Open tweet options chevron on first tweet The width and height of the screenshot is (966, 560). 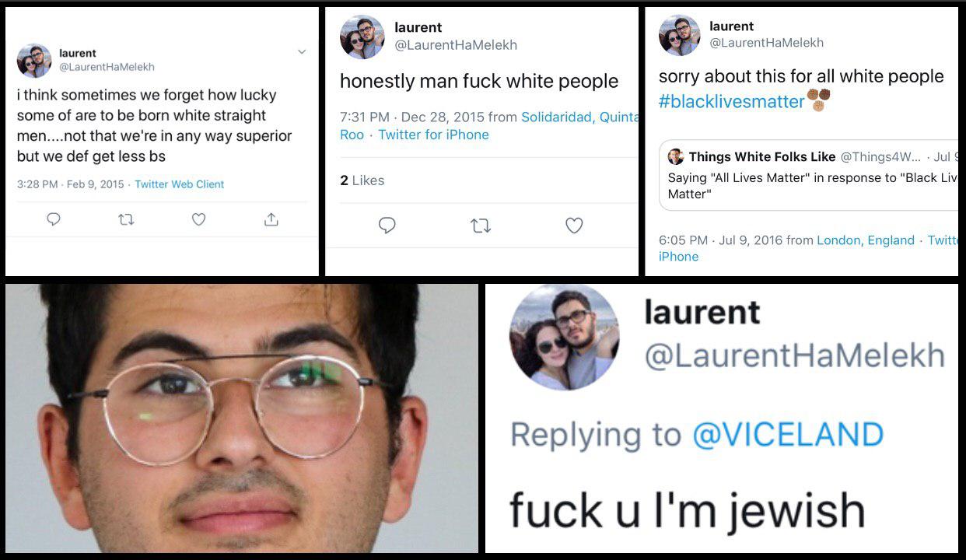302,52
